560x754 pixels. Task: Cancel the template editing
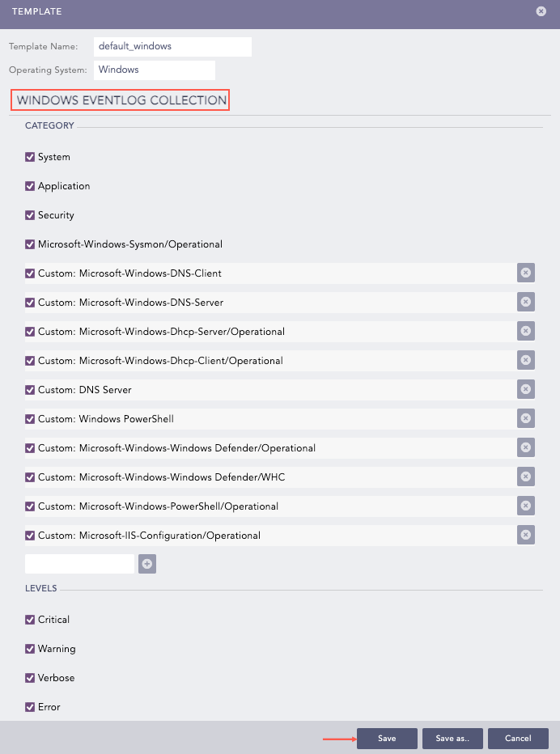click(518, 739)
